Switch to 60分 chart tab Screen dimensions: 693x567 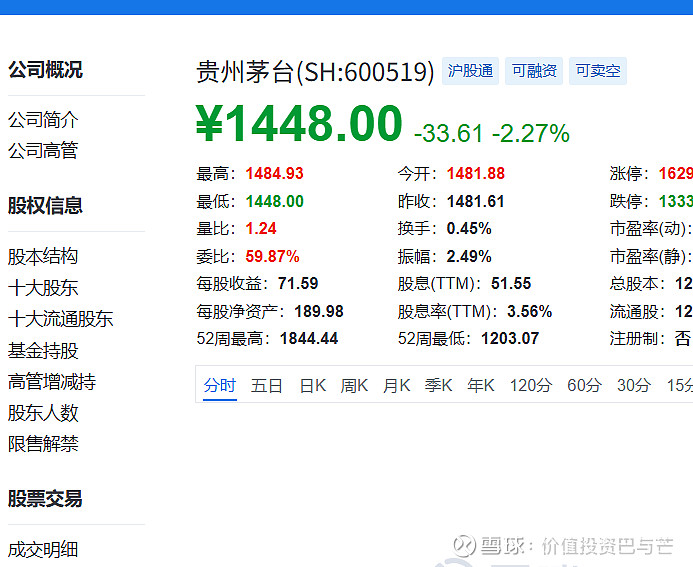click(584, 385)
